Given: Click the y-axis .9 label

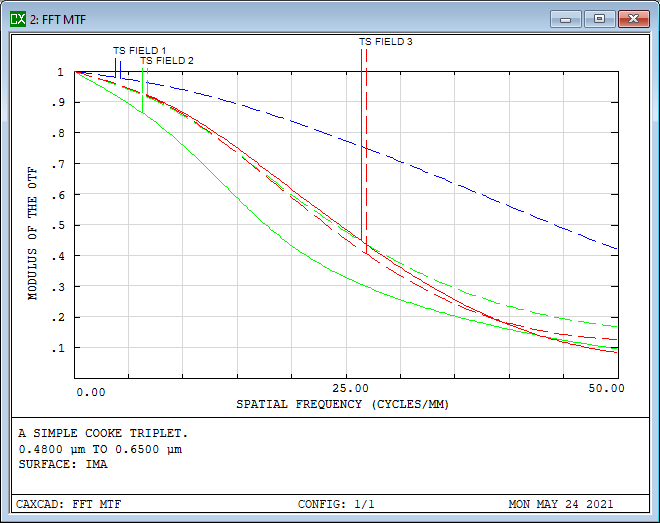Looking at the screenshot, I should (x=58, y=103).
